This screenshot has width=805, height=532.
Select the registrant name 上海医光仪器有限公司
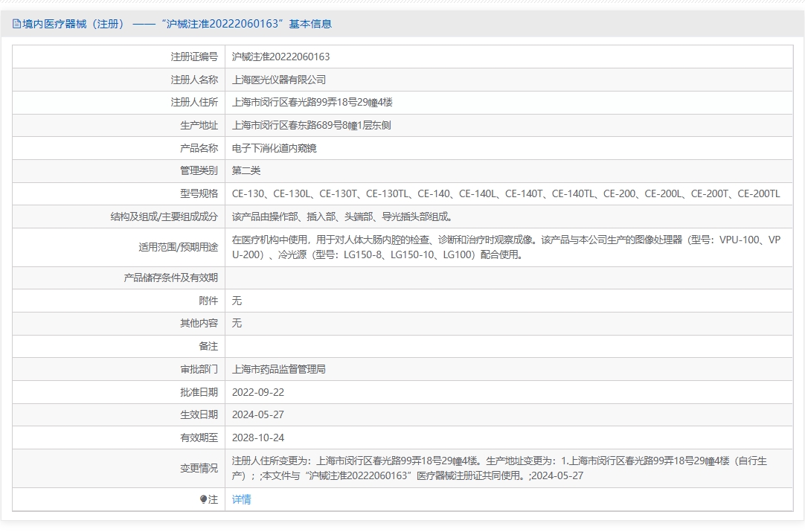[x=279, y=80]
